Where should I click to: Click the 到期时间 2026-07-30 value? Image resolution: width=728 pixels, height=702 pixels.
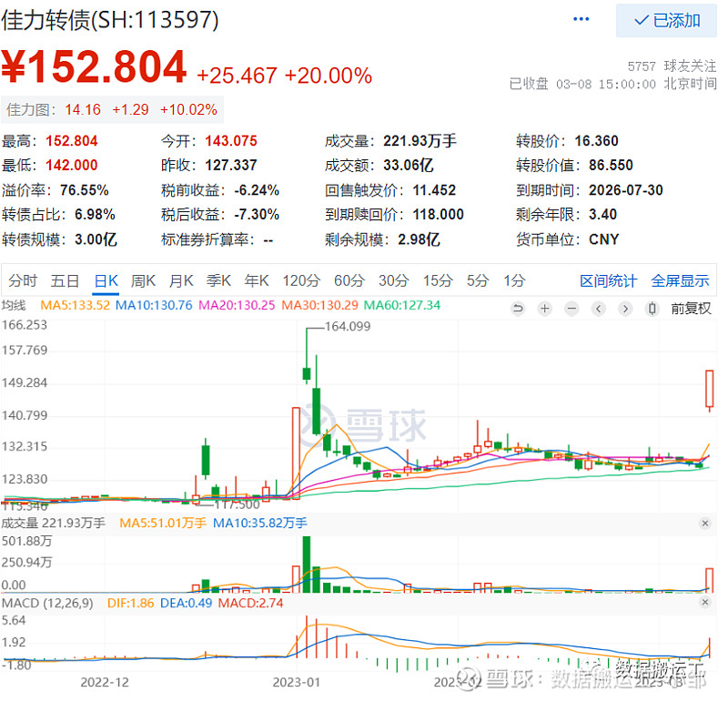click(626, 190)
